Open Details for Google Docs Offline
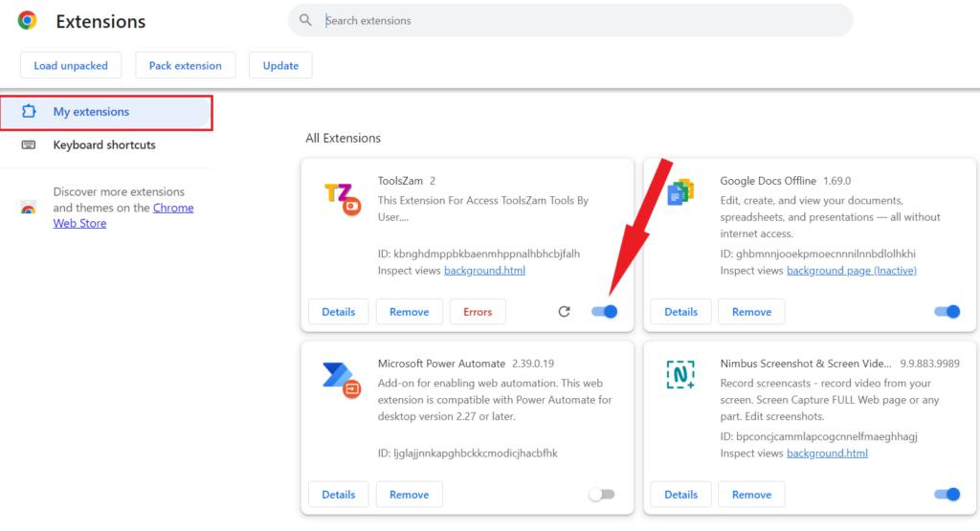980x531 pixels. point(680,311)
